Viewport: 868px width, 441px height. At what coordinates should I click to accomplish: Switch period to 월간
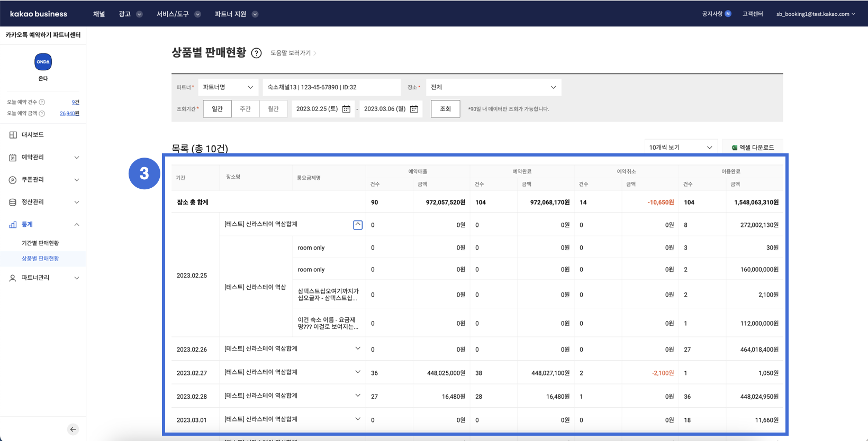click(273, 109)
